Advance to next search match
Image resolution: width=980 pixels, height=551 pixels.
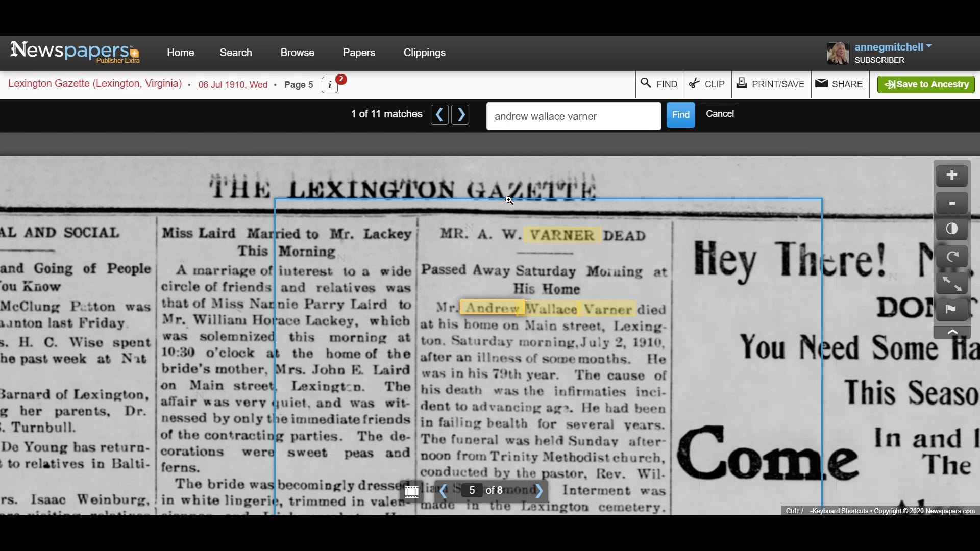[460, 114]
